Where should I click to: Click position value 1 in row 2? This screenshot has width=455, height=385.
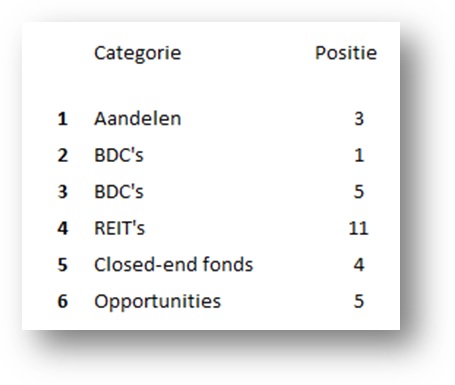pyautogui.click(x=359, y=156)
